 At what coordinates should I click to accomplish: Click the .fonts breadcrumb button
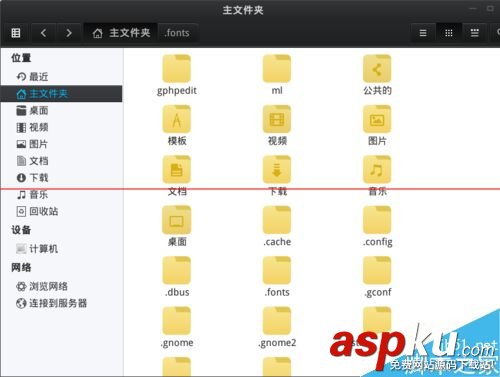point(177,33)
